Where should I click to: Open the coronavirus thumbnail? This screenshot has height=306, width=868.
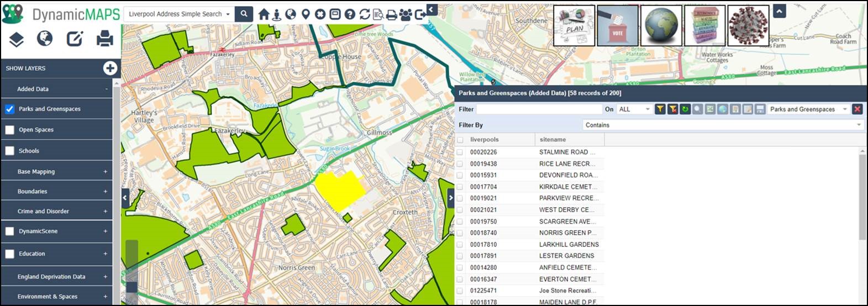748,25
